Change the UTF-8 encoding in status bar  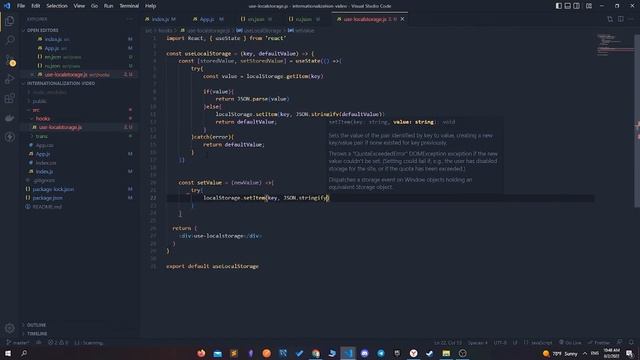click(500, 342)
